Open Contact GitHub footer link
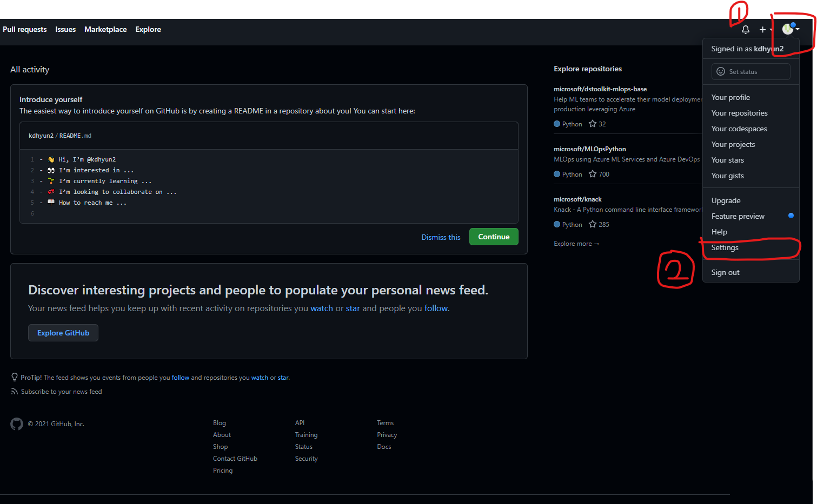Image resolution: width=817 pixels, height=504 pixels. pos(235,459)
